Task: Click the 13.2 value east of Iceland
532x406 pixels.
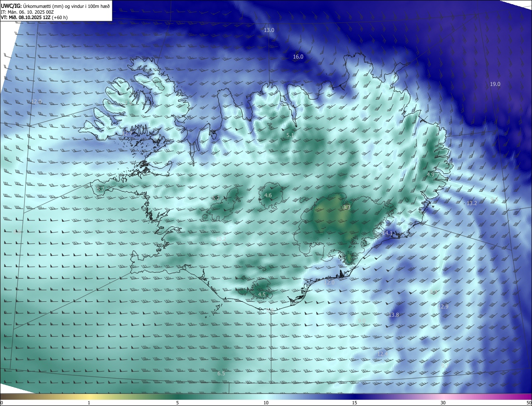Action: tap(472, 203)
